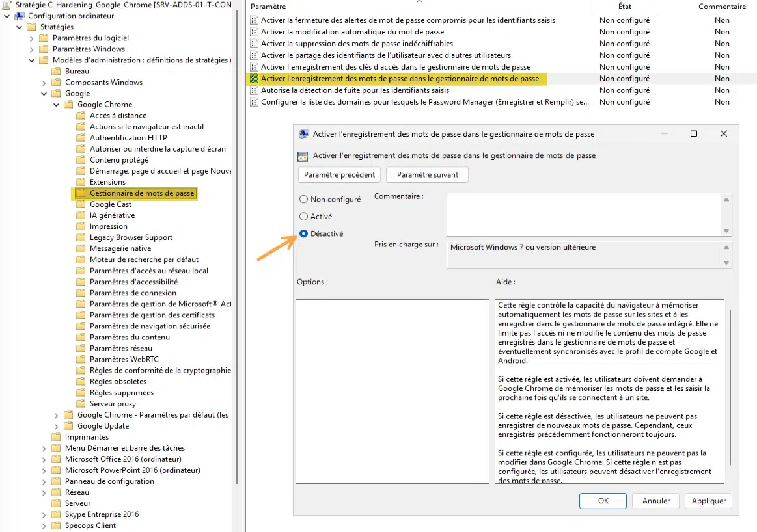The height and width of the screenshot is (532, 757).
Task: Expand the Google Update node
Action: click(57, 427)
